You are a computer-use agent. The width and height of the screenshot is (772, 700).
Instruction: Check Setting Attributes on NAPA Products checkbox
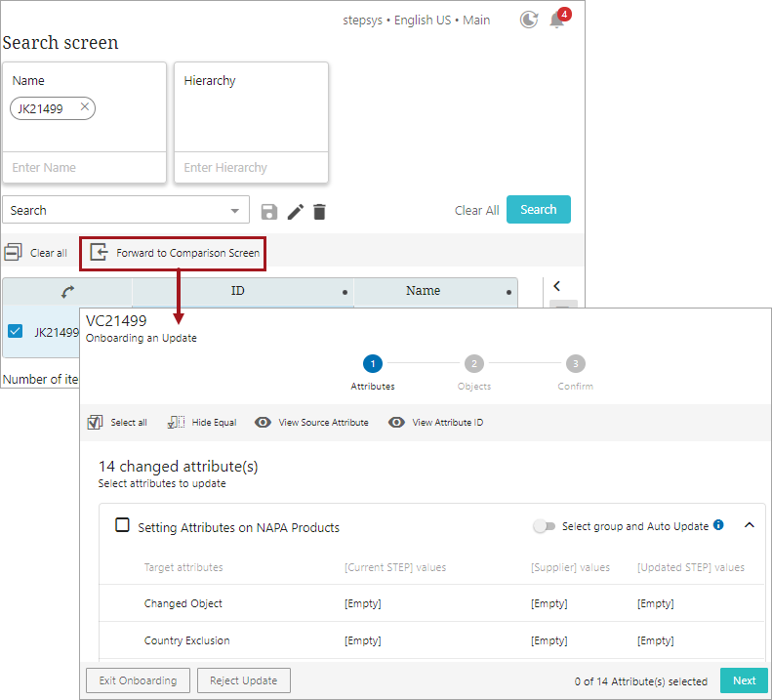coord(122,525)
